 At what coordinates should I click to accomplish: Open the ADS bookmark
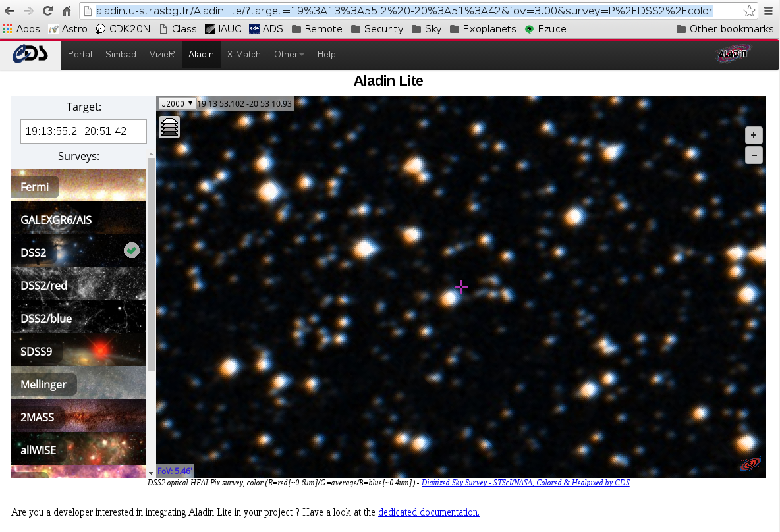click(266, 29)
